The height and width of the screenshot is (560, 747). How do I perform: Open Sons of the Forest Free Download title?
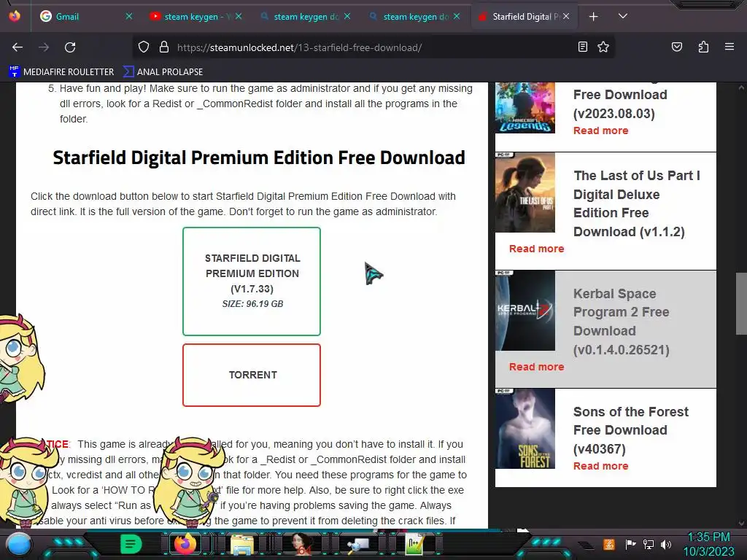631,430
